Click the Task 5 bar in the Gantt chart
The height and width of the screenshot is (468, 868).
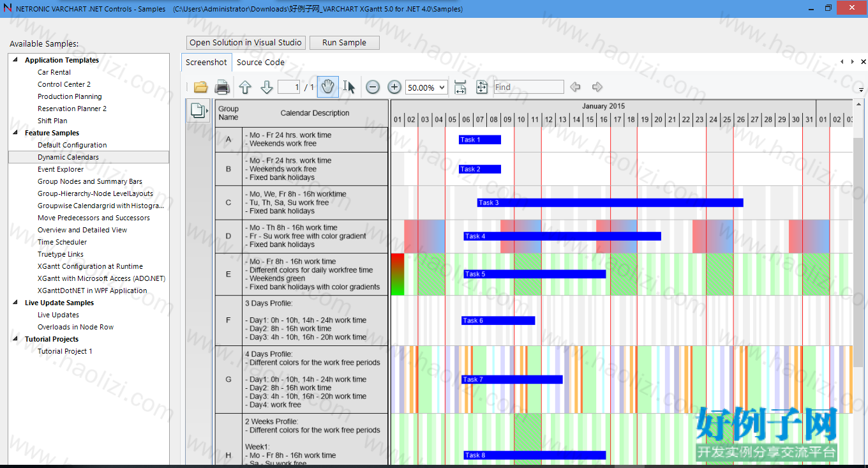tap(535, 274)
